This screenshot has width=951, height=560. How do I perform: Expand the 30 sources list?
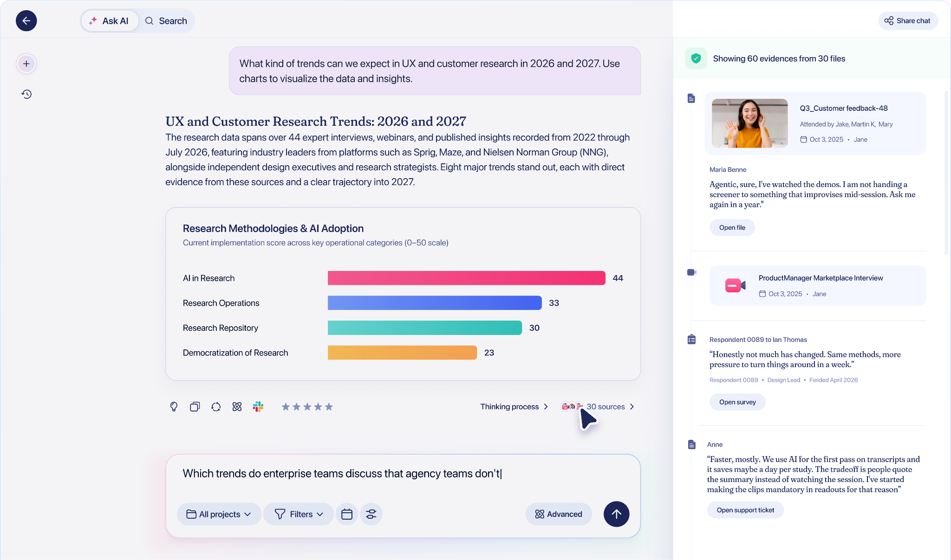coord(610,407)
